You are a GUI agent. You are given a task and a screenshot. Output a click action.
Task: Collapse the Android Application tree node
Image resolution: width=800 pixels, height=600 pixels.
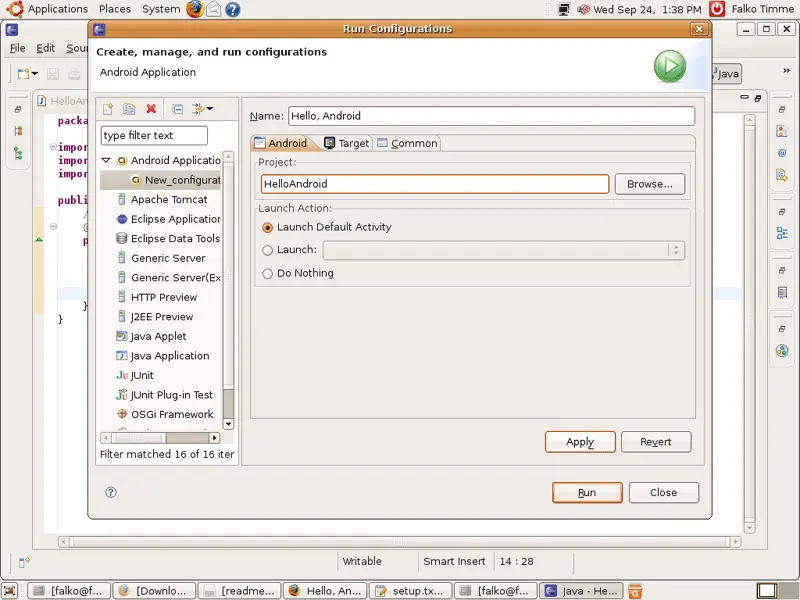[x=106, y=160]
